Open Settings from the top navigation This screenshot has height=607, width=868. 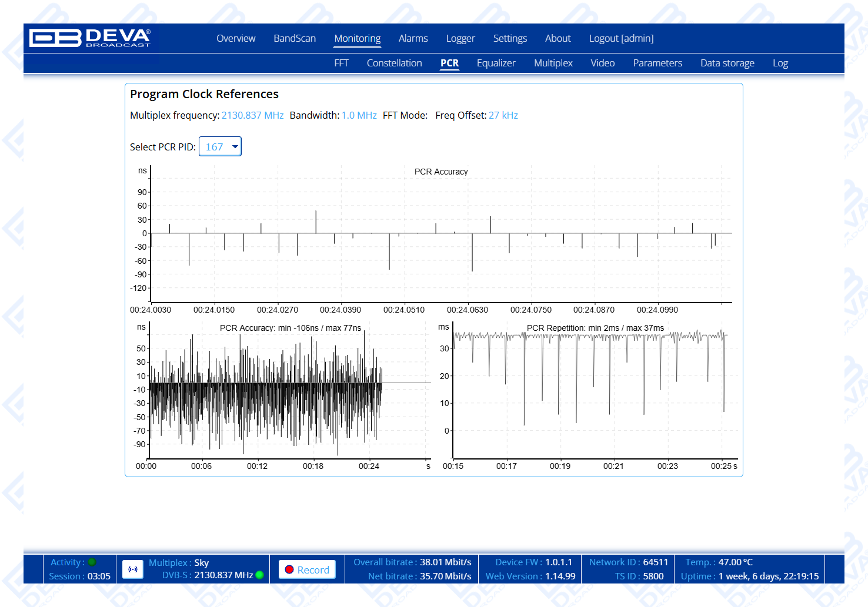(x=510, y=39)
